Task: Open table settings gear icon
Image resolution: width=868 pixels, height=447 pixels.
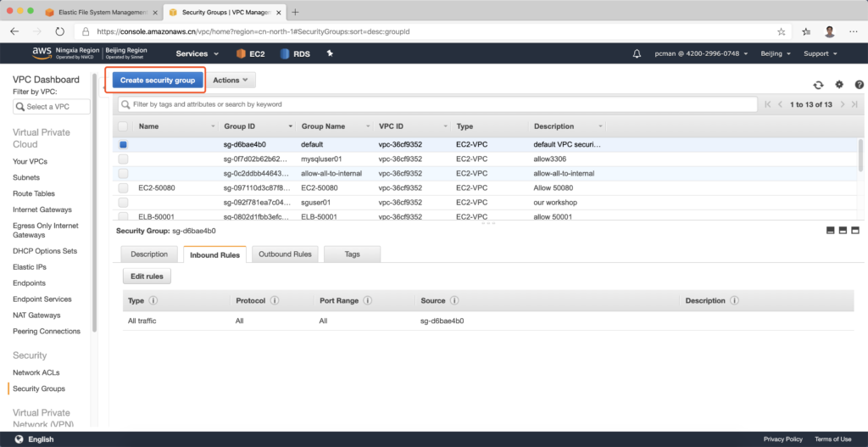Action: click(x=839, y=85)
